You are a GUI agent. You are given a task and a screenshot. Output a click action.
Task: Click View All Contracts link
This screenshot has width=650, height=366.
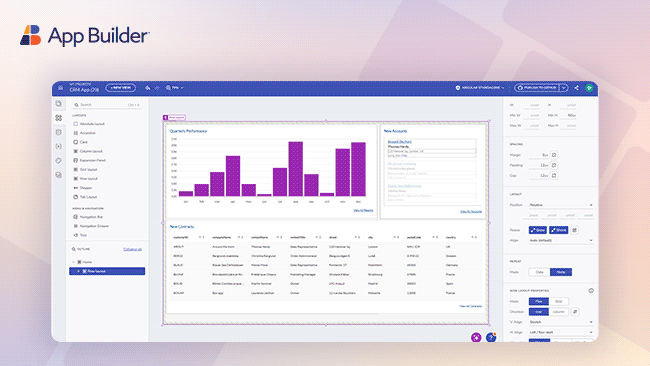[471, 306]
